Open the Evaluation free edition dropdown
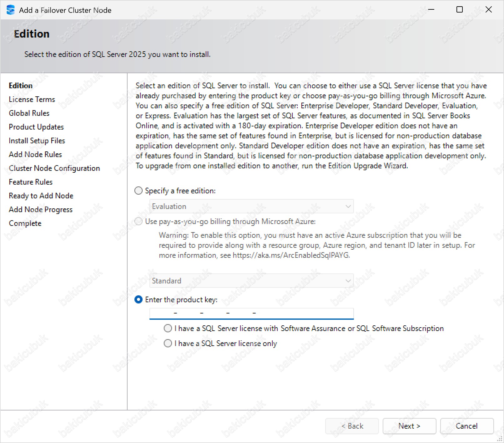 pyautogui.click(x=251, y=206)
